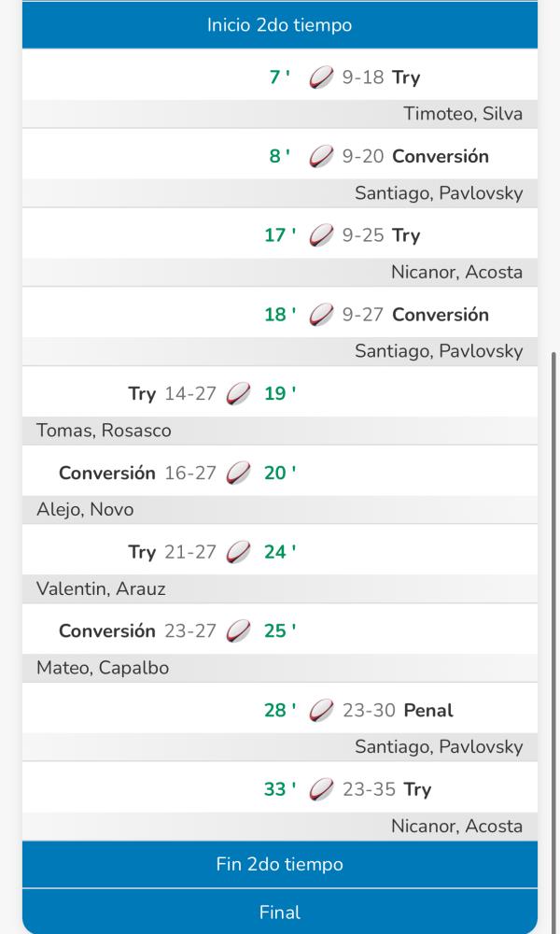Select the Inicio 2do tiempo header
This screenshot has height=934, width=560.
tap(280, 25)
